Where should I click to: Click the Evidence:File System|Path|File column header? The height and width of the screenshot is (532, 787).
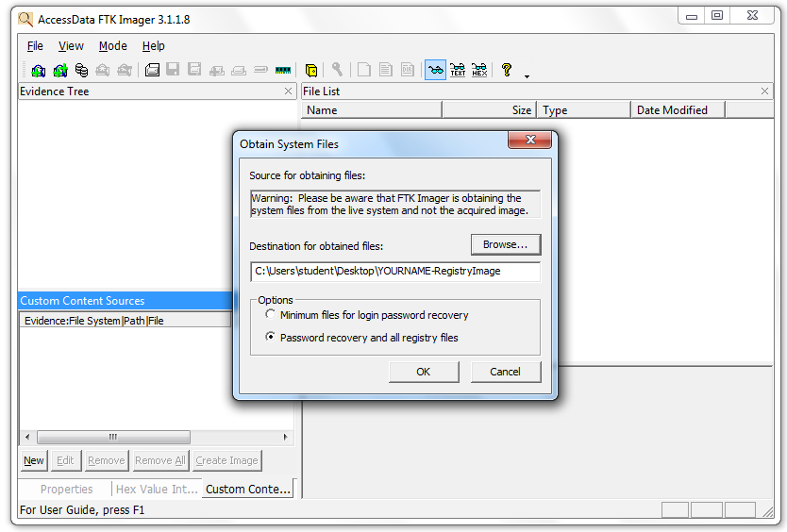click(x=126, y=321)
